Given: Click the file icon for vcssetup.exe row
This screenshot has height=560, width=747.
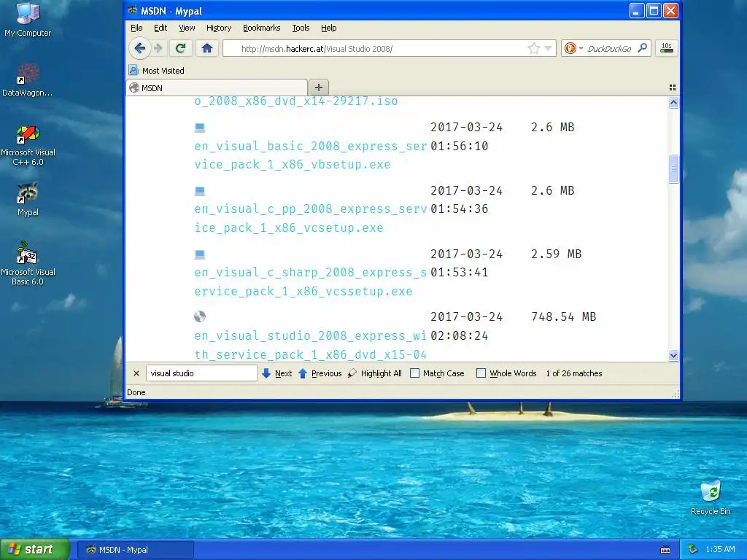Looking at the screenshot, I should coord(200,254).
